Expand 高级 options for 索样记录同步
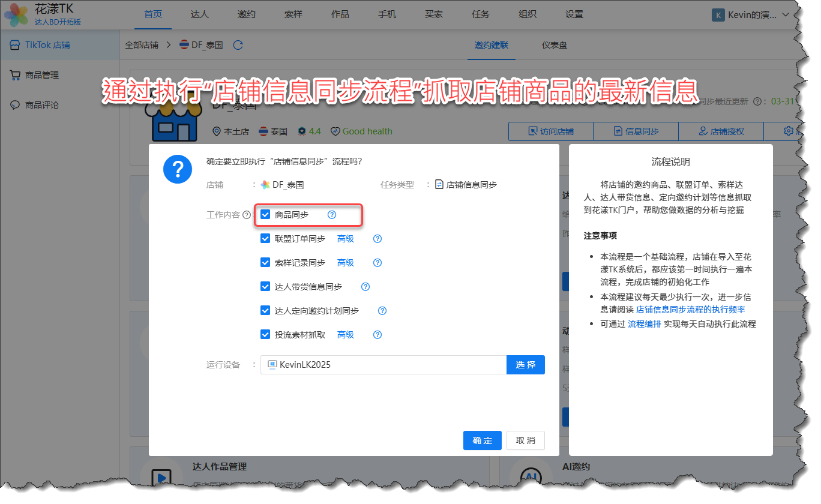 346,263
